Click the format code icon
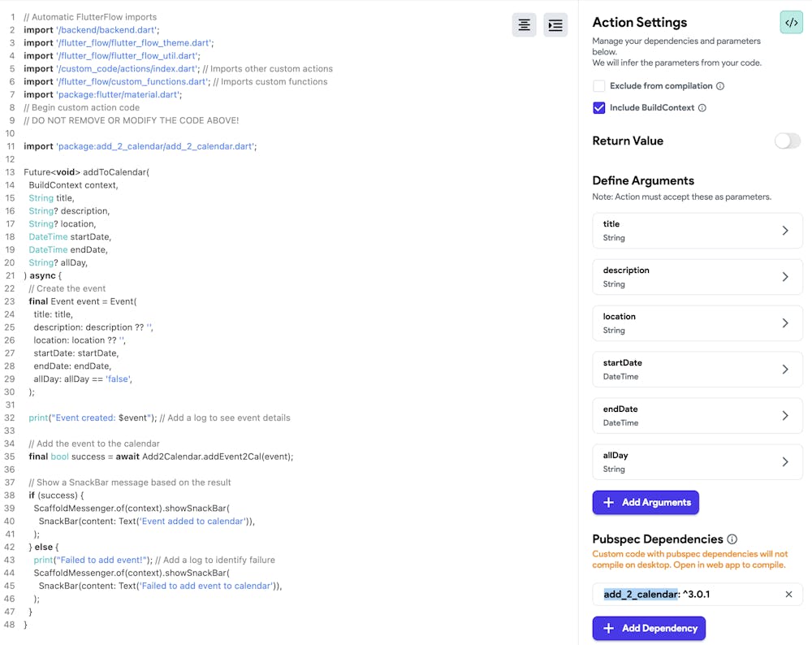The width and height of the screenshot is (812, 645). coord(525,25)
